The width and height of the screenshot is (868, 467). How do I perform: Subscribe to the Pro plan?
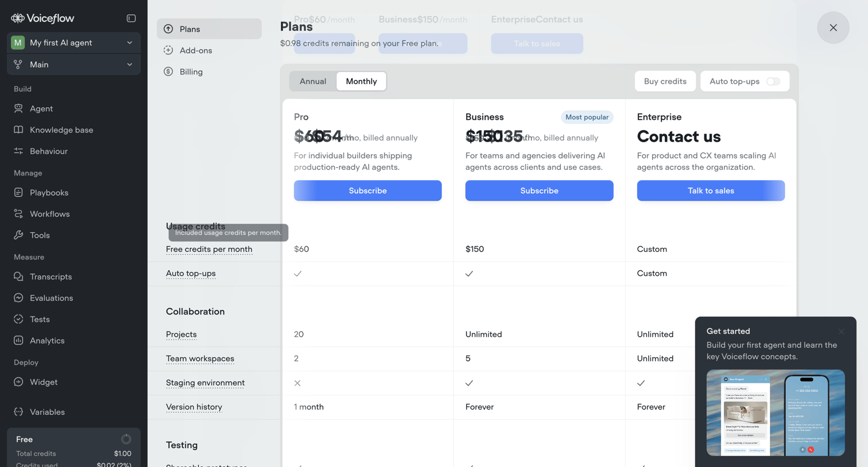point(367,190)
